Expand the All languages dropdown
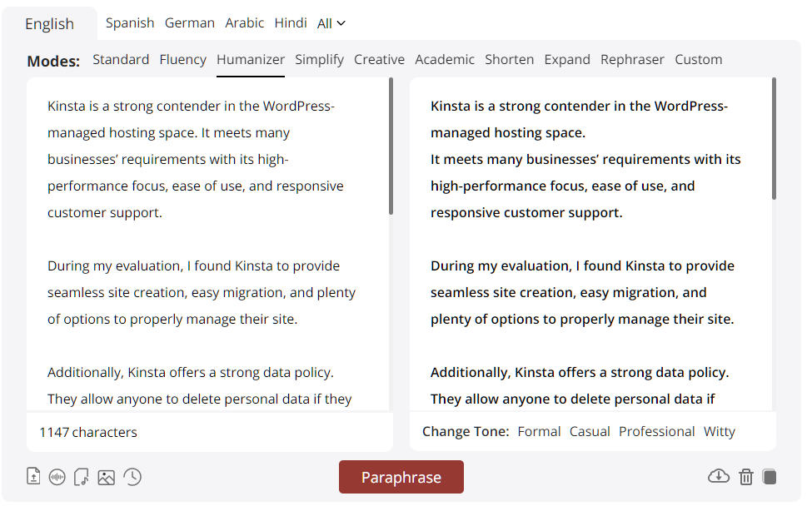The width and height of the screenshot is (812, 511). 331,23
